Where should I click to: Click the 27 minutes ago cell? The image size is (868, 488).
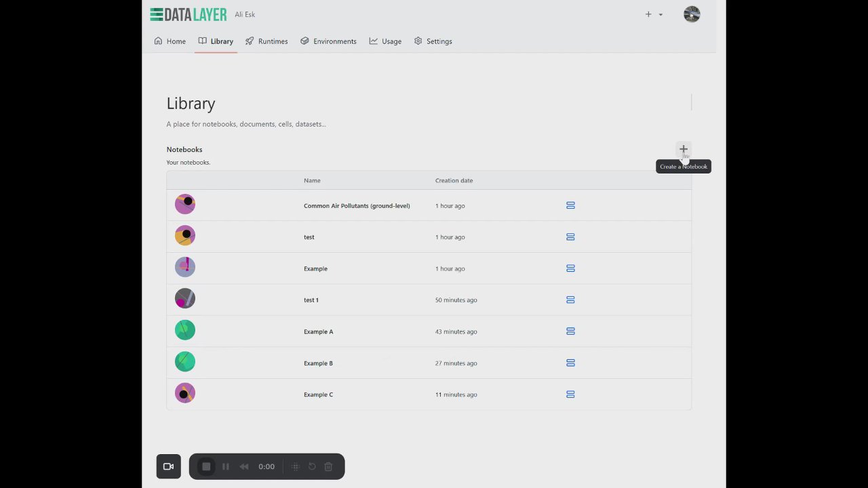[x=456, y=363]
